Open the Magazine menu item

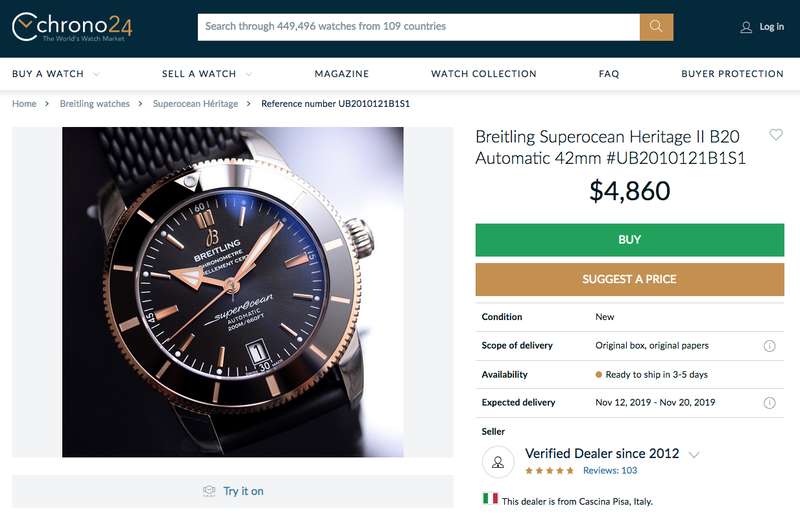341,74
